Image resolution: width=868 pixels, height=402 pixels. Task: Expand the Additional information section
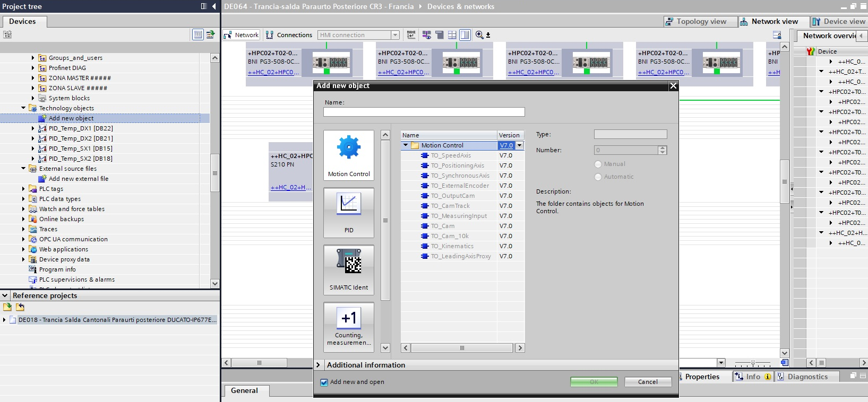point(319,365)
